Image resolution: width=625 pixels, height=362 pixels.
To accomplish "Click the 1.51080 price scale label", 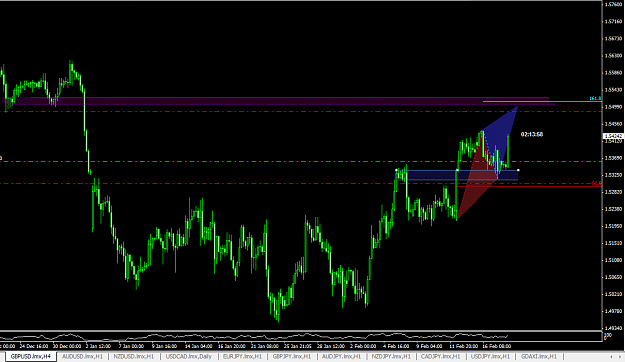I will 613,260.
